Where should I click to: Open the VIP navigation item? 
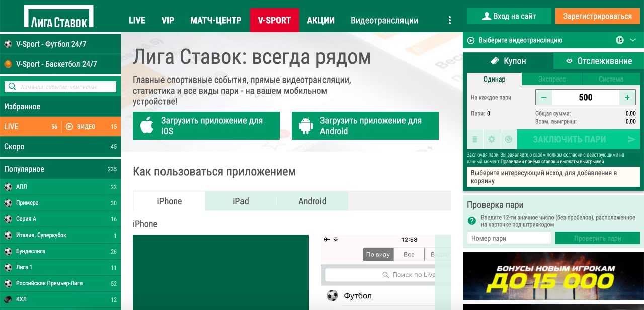[x=168, y=20]
